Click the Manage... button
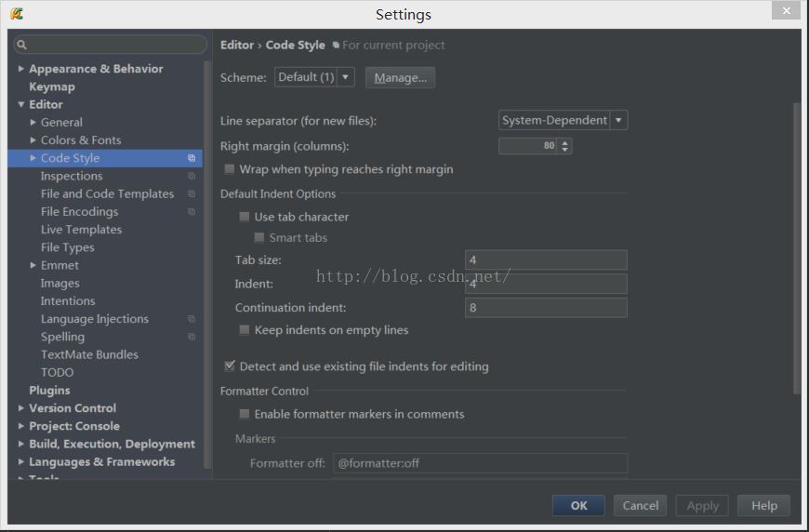This screenshot has width=809, height=532. (x=400, y=77)
